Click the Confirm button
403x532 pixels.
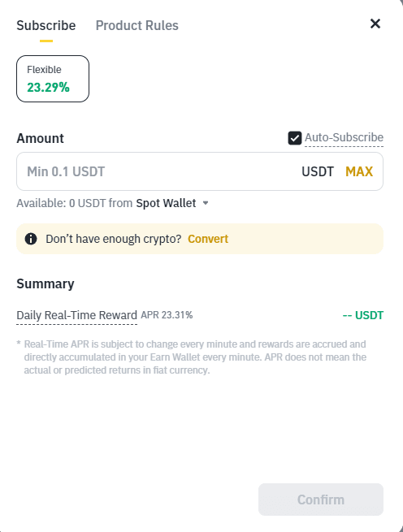tap(321, 500)
